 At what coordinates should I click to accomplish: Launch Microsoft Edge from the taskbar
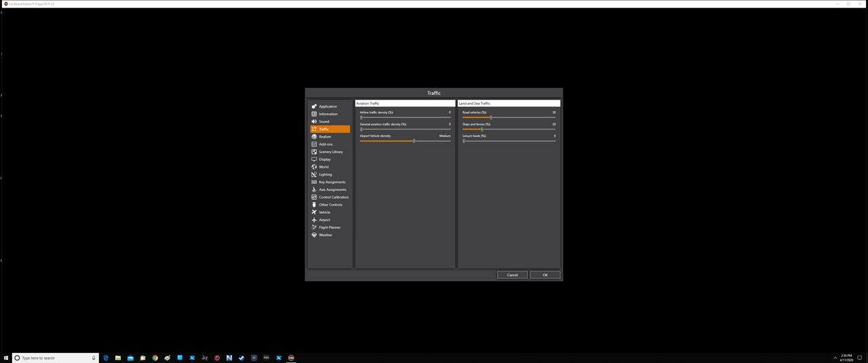106,358
